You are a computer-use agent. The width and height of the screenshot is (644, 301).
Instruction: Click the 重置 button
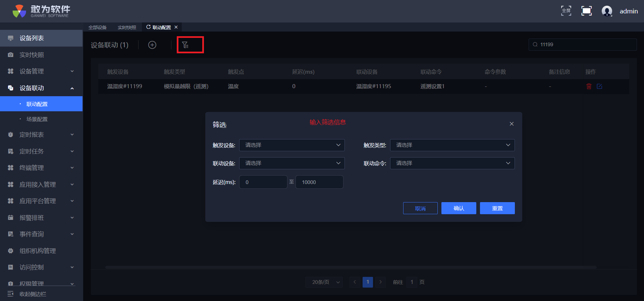[497, 208]
